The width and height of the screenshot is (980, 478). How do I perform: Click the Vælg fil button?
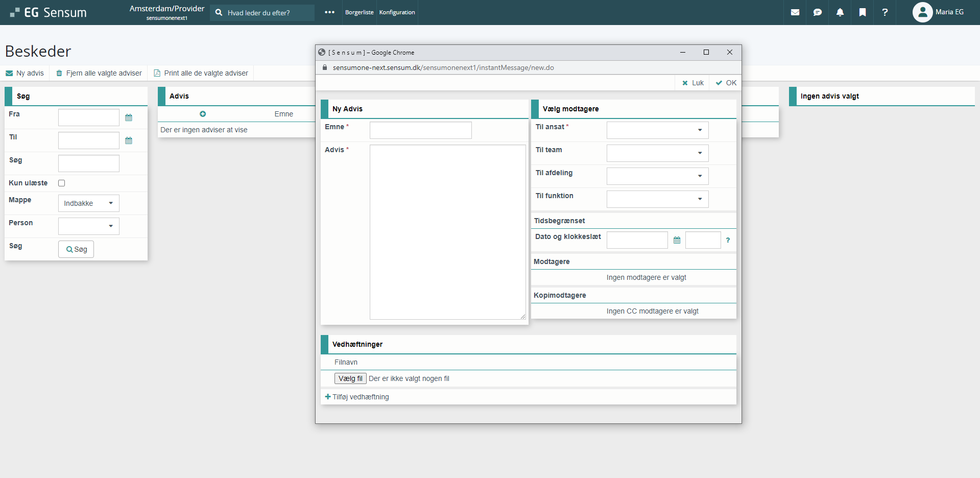pyautogui.click(x=350, y=378)
